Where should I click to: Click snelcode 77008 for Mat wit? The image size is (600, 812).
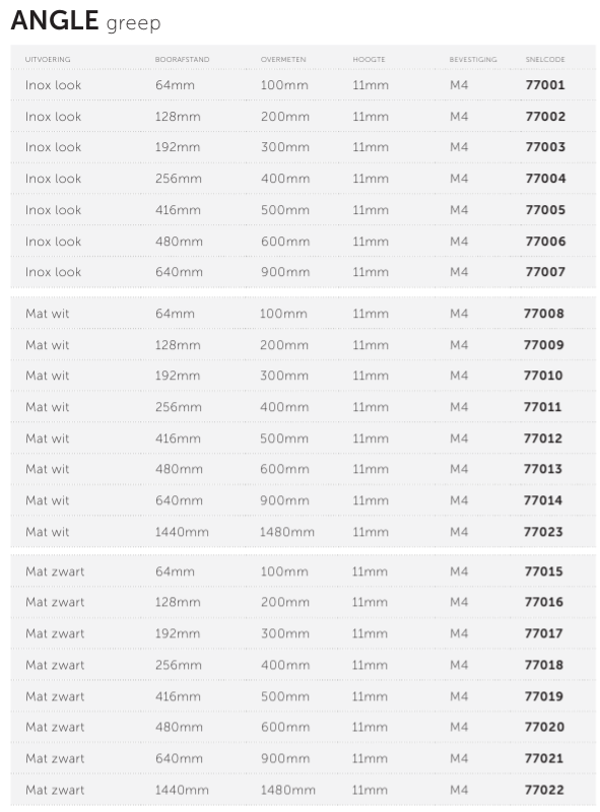[x=544, y=314]
